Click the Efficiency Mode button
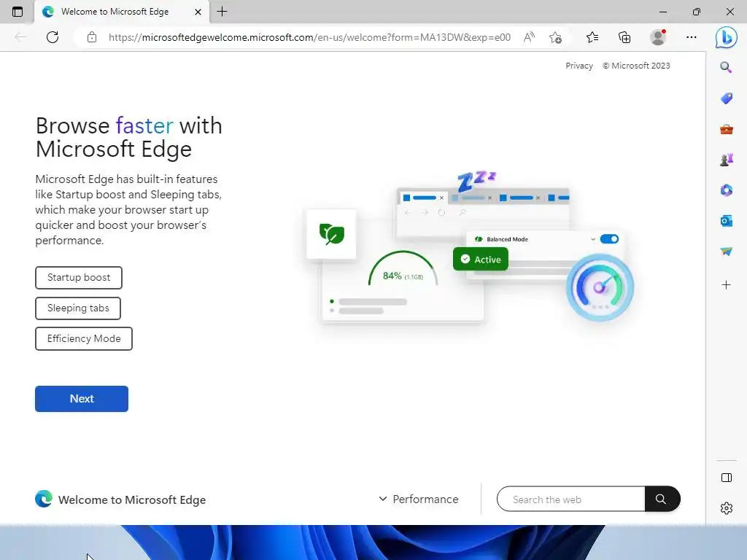 [x=84, y=338]
